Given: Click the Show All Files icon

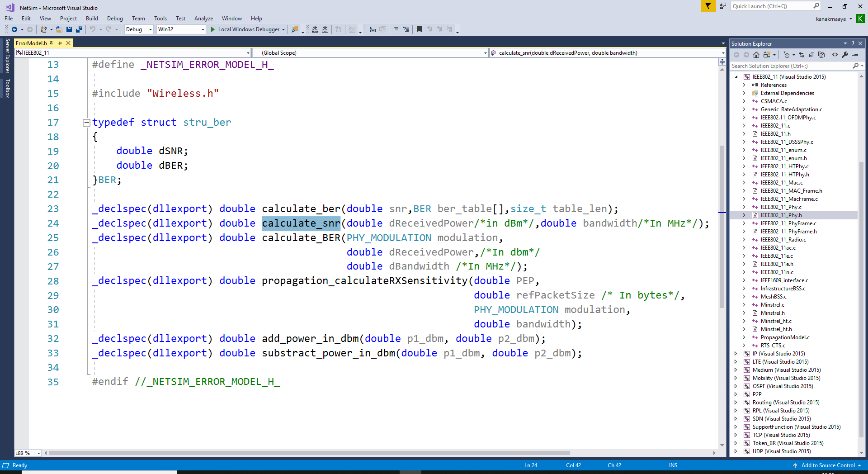Looking at the screenshot, I should 821,55.
